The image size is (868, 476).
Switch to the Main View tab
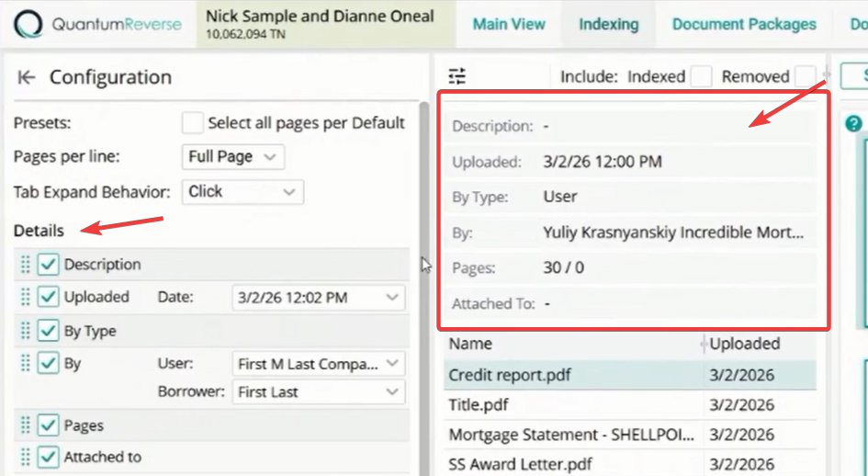pyautogui.click(x=509, y=25)
